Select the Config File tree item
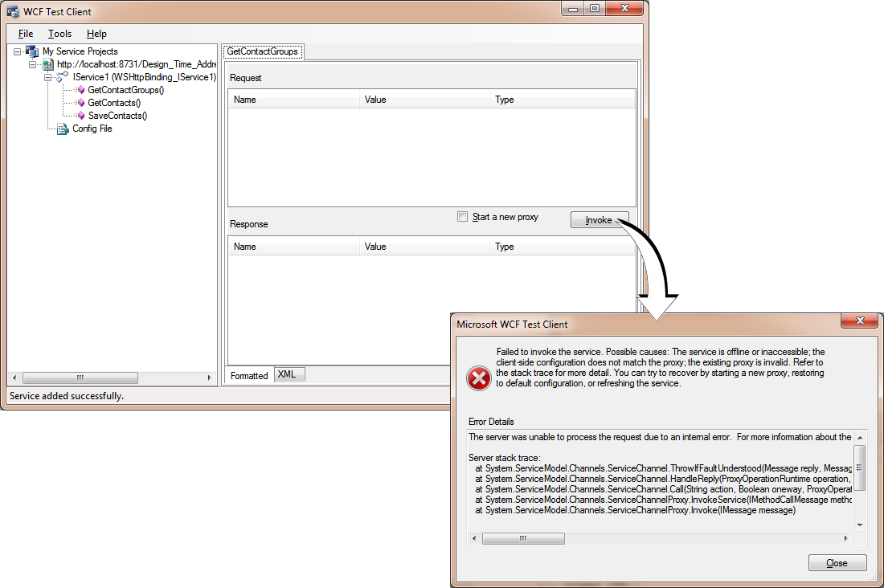Screen dimensions: 884x588 (x=92, y=129)
